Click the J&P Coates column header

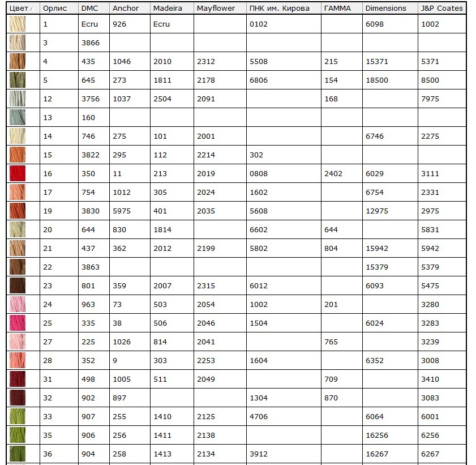[442, 8]
